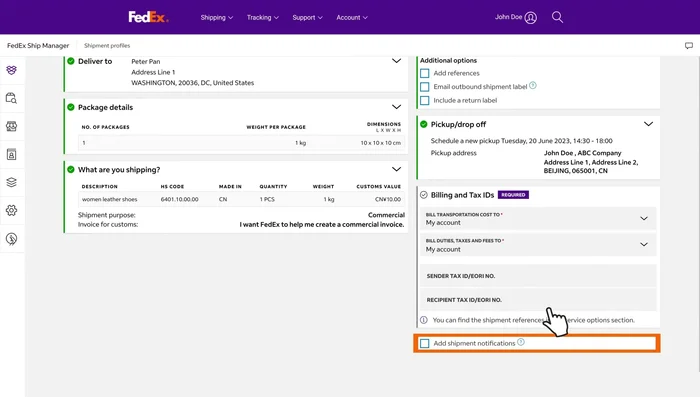
Task: Open the Support menu
Action: click(307, 17)
